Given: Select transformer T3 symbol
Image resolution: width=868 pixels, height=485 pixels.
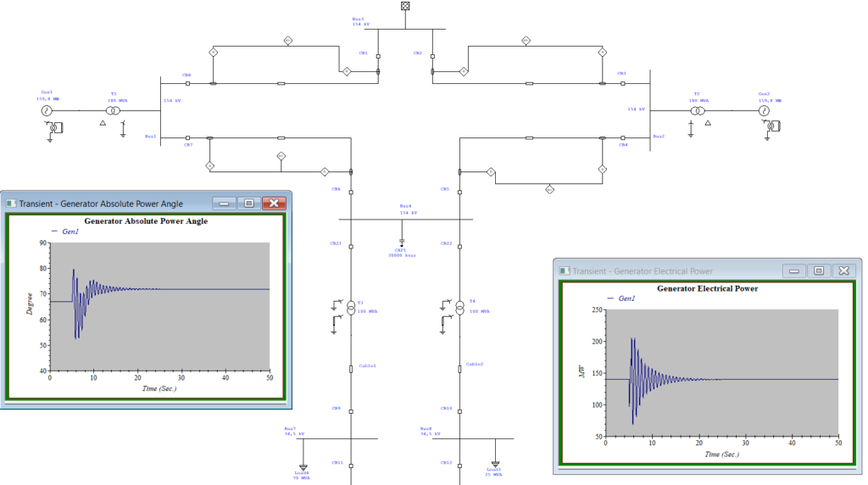Looking at the screenshot, I should point(351,308).
